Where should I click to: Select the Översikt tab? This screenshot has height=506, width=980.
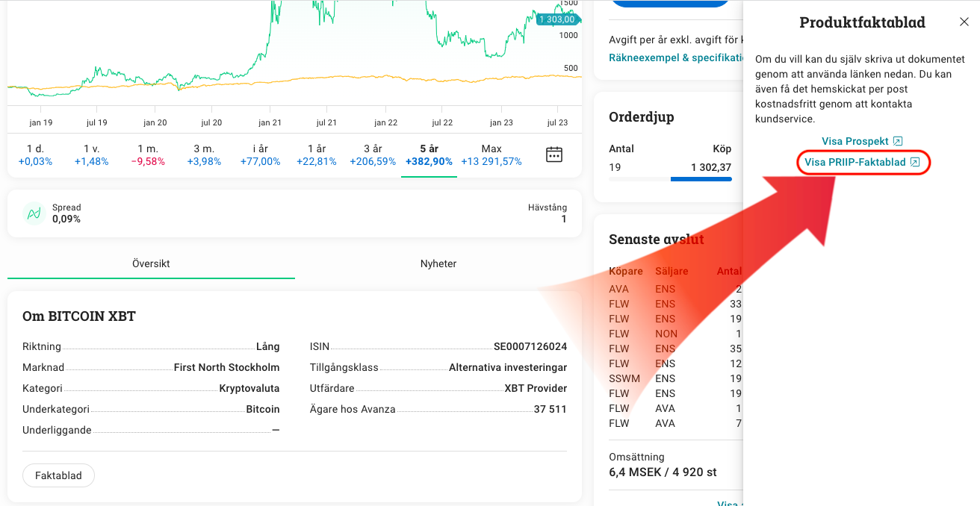pyautogui.click(x=151, y=263)
